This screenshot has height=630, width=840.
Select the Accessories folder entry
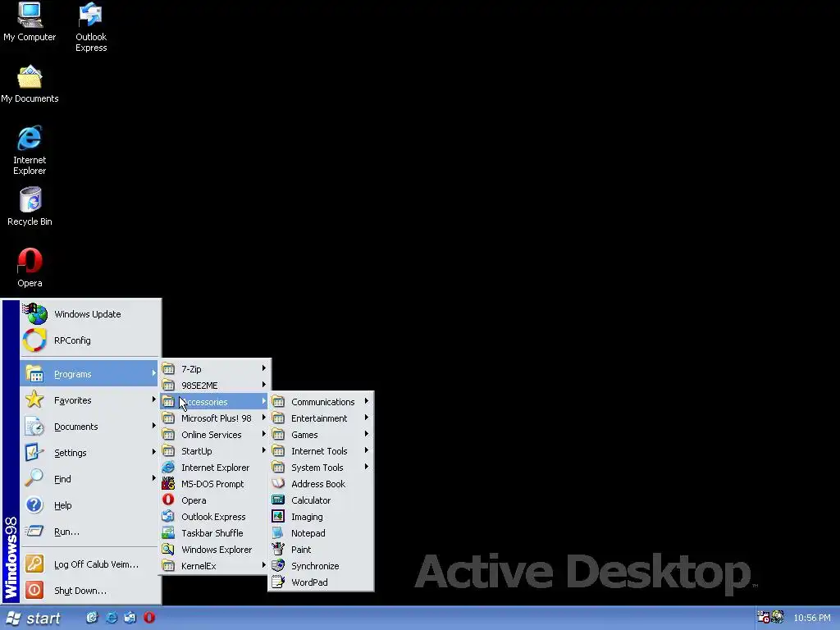click(214, 401)
